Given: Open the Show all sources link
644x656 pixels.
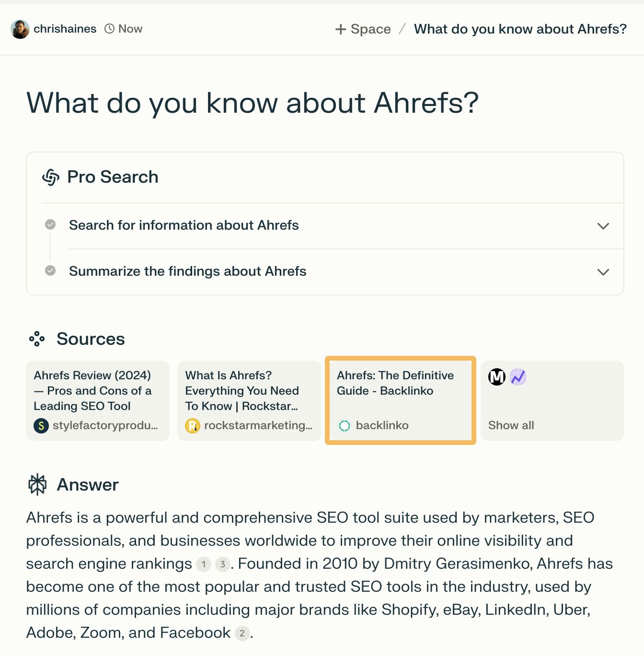Looking at the screenshot, I should click(x=511, y=425).
